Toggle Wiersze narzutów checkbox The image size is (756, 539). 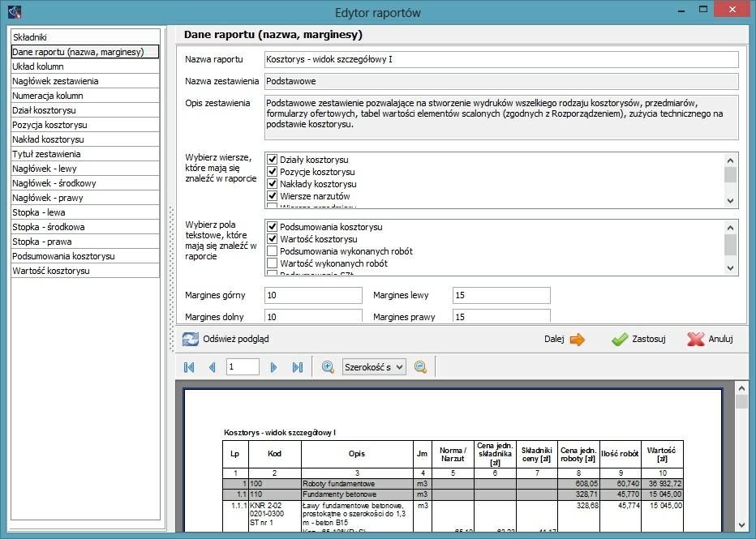coord(273,196)
